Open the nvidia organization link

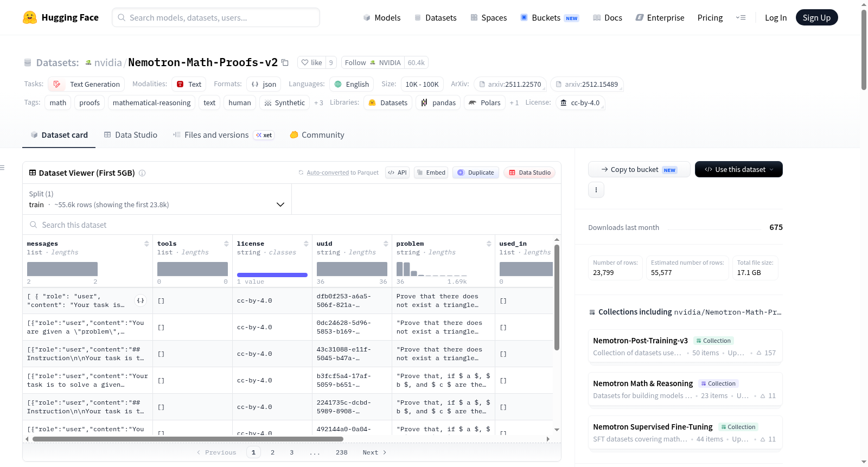[x=108, y=62]
